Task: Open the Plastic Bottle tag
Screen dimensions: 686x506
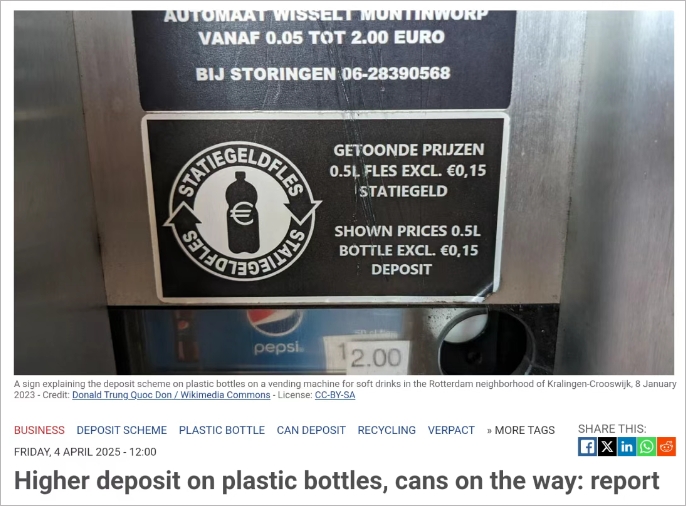Action: [x=222, y=430]
